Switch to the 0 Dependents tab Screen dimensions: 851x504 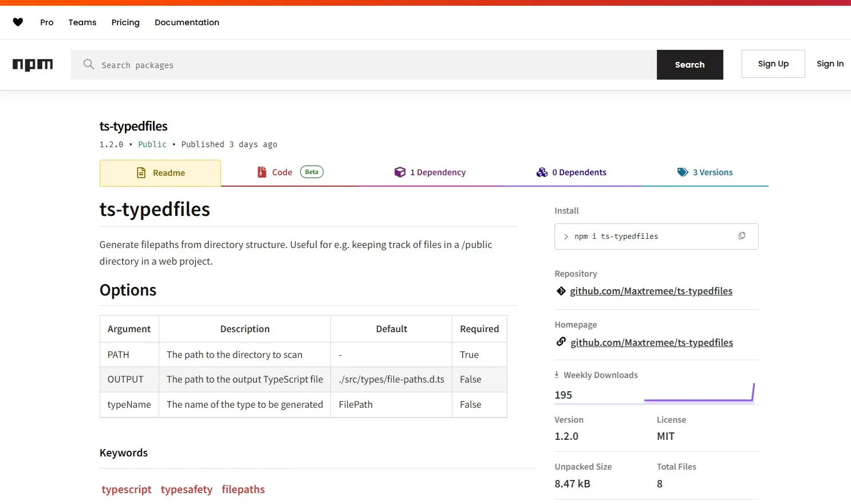[572, 172]
